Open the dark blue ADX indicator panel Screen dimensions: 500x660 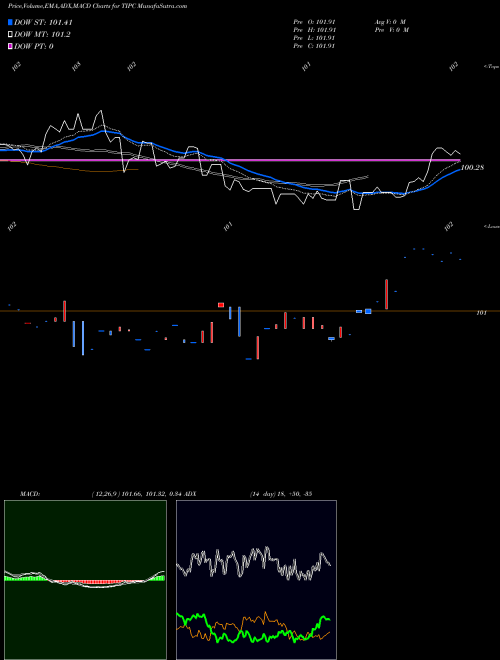256,580
